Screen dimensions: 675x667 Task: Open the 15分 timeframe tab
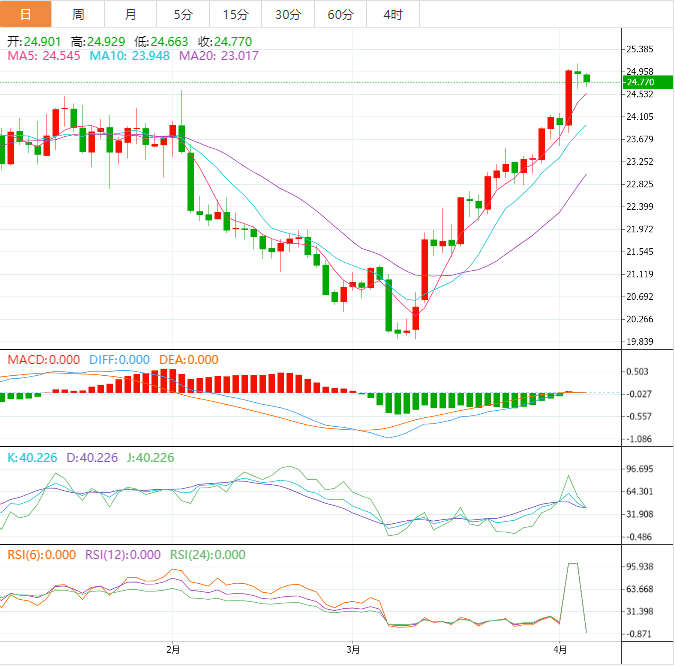[x=235, y=14]
